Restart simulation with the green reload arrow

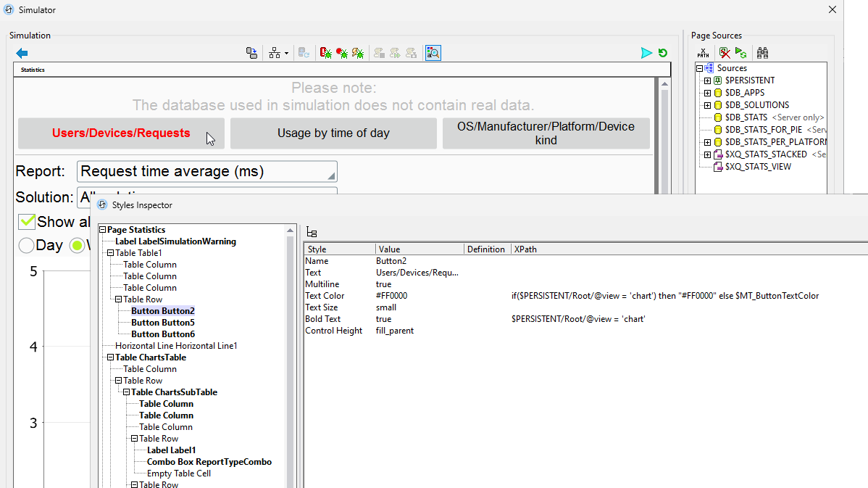point(663,52)
